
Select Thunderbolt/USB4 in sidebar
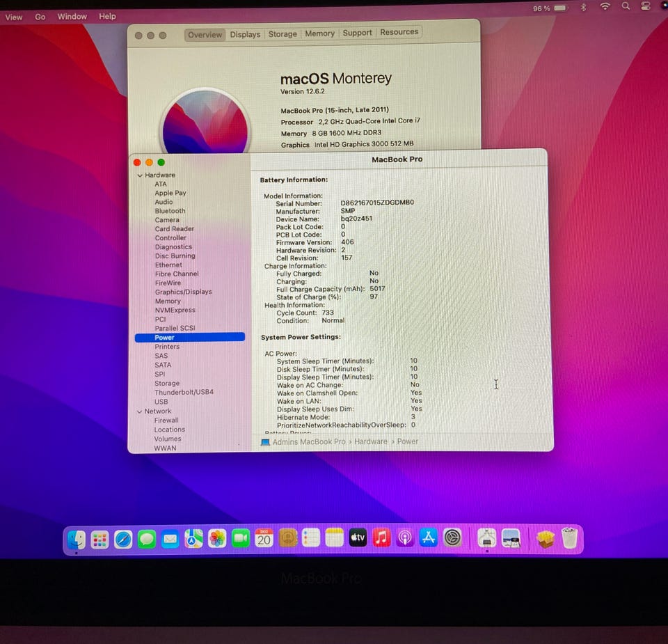[184, 392]
